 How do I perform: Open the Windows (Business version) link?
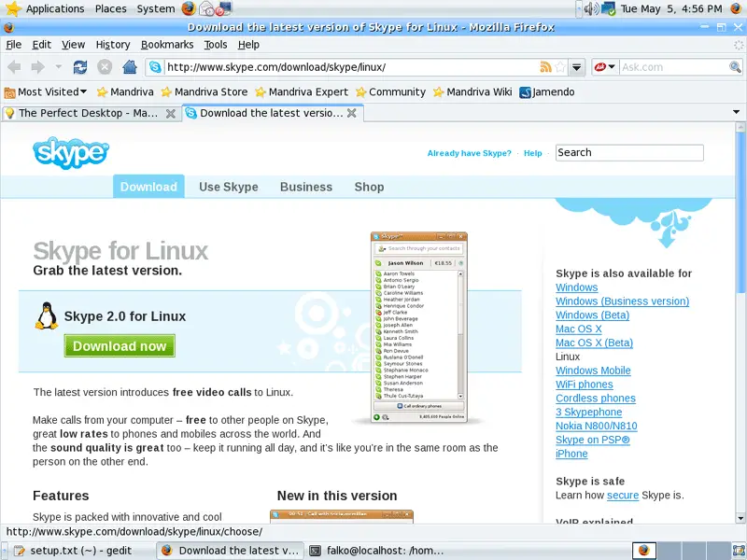coord(622,301)
